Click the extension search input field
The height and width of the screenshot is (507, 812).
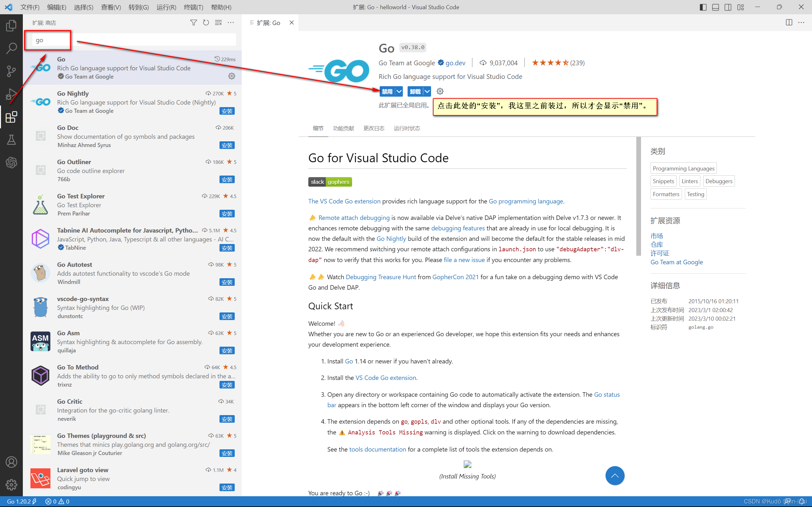[x=134, y=40]
